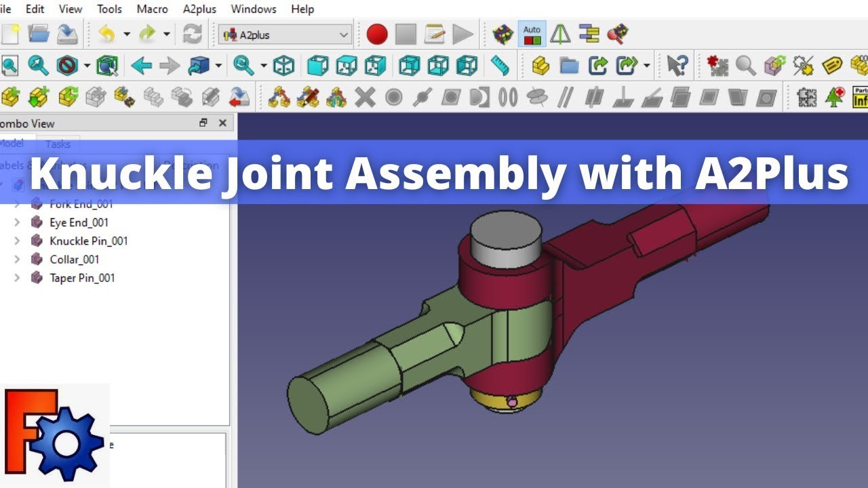Viewport: 868px width, 488px height.
Task: Click the Solve constraints Rubik's cube icon
Action: 502,34
